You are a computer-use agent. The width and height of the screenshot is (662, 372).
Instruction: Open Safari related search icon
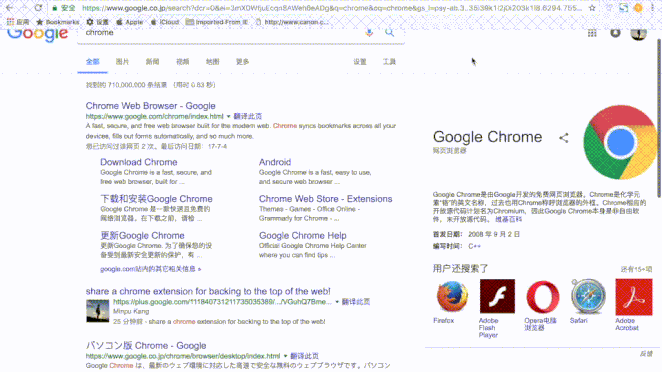[588, 296]
